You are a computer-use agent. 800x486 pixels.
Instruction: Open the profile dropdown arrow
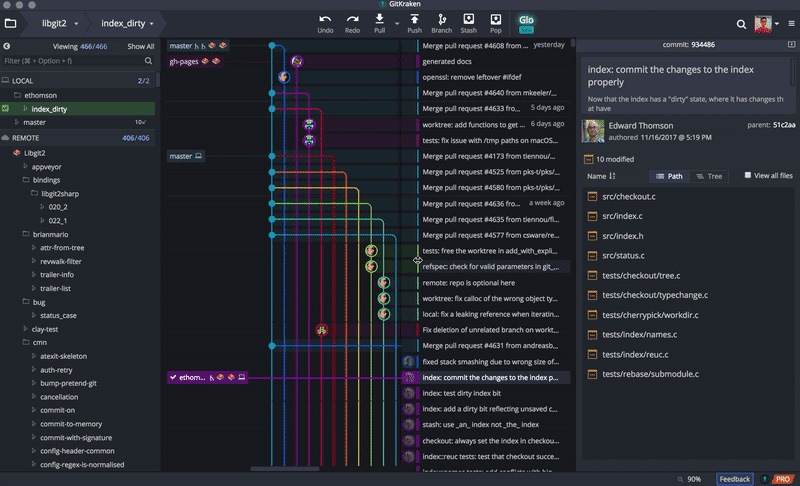777,23
